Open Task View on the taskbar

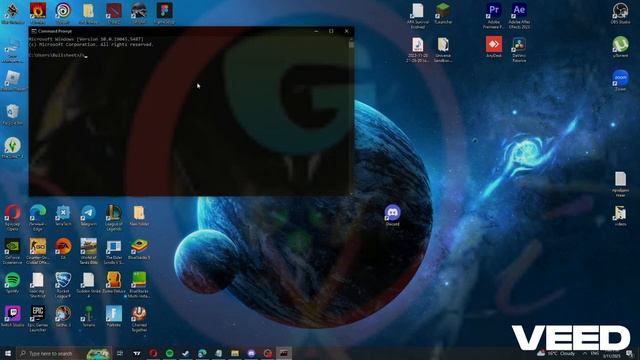[x=120, y=353]
